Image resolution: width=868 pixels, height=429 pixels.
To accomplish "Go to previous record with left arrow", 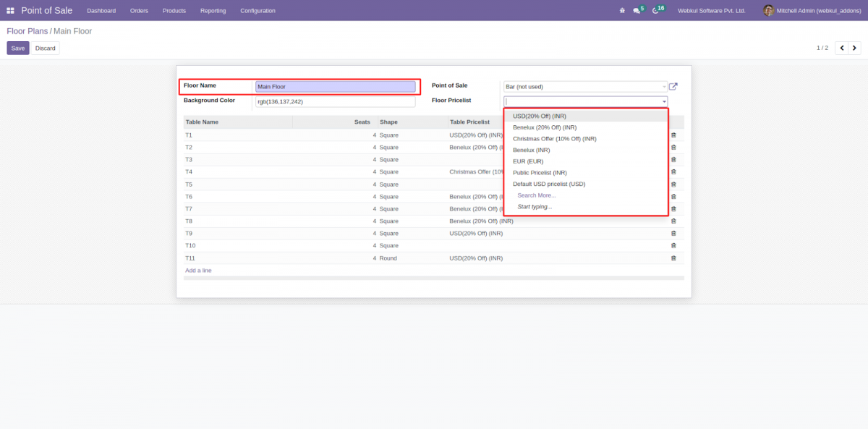I will (841, 47).
